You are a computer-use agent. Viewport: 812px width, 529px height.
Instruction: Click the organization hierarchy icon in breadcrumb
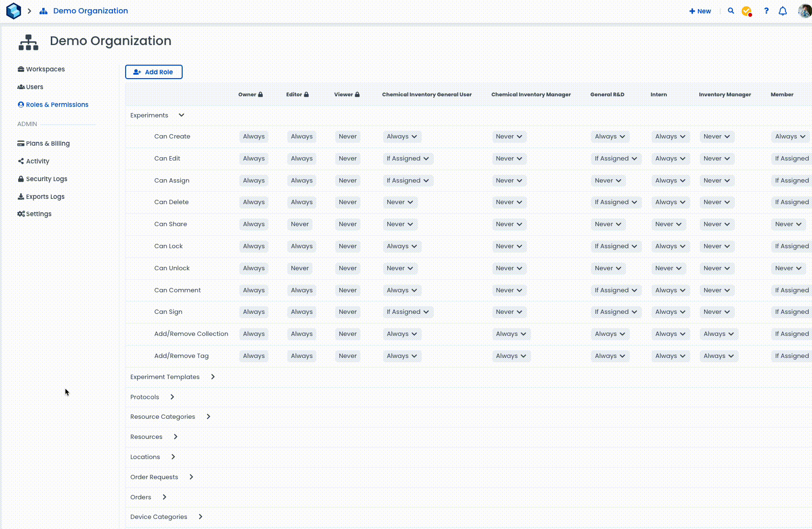click(x=43, y=11)
